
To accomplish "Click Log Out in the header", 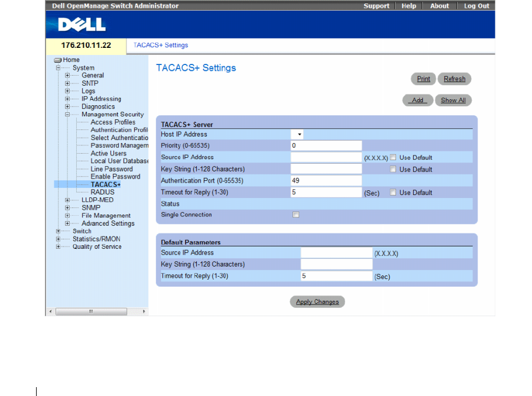I will coord(476,6).
